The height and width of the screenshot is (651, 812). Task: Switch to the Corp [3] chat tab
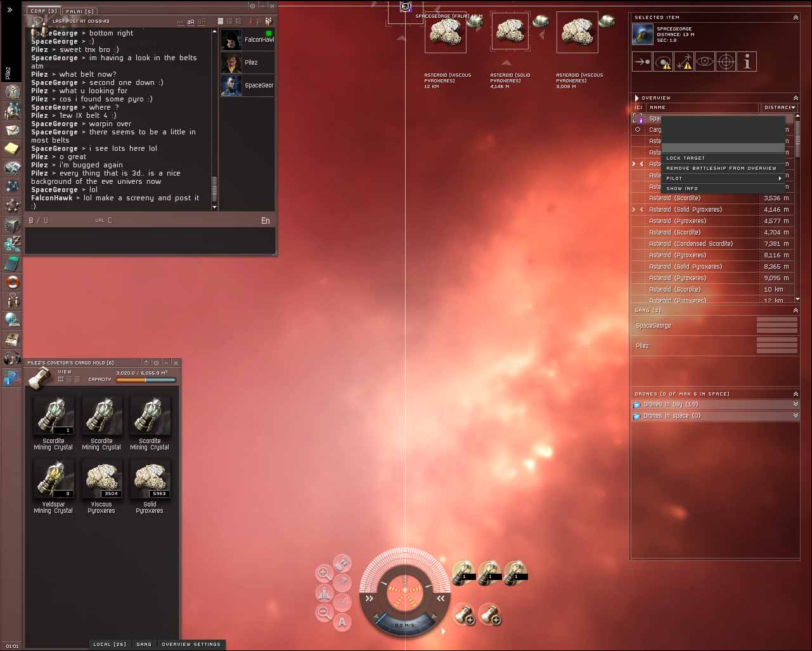tap(44, 11)
